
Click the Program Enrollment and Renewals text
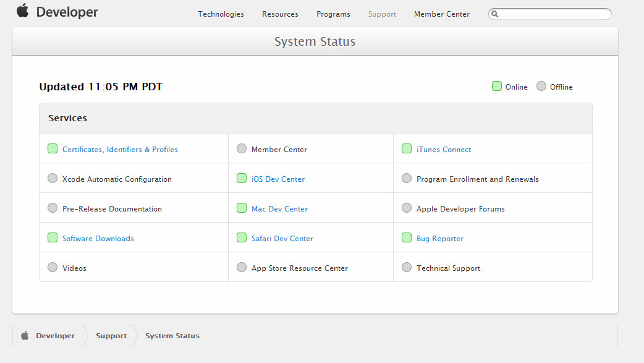[x=477, y=179]
